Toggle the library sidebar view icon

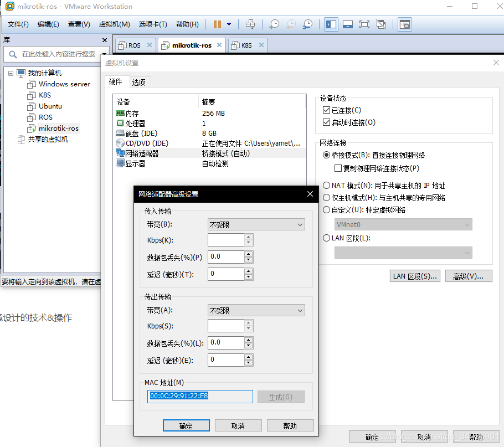pyautogui.click(x=331, y=24)
